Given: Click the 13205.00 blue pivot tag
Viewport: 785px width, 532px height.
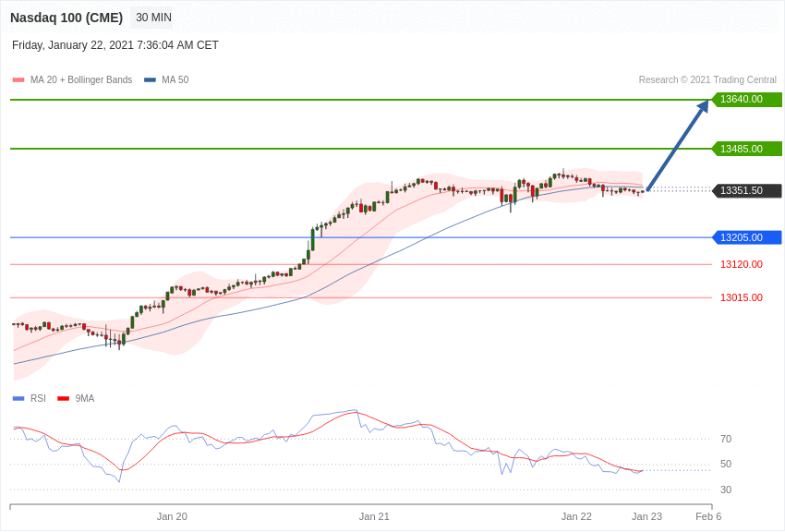Looking at the screenshot, I should [746, 237].
